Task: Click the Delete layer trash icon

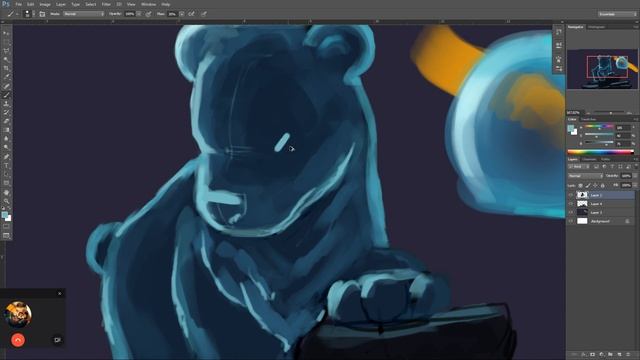Action: (629, 355)
